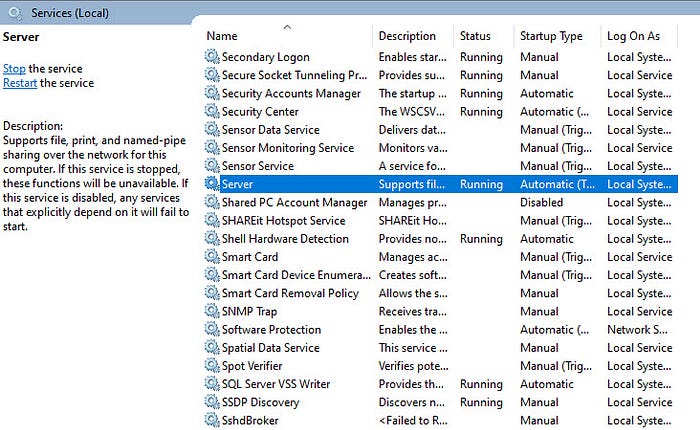Select the Shell Hardware Detection service row
This screenshot has width=700, height=430.
[x=440, y=239]
